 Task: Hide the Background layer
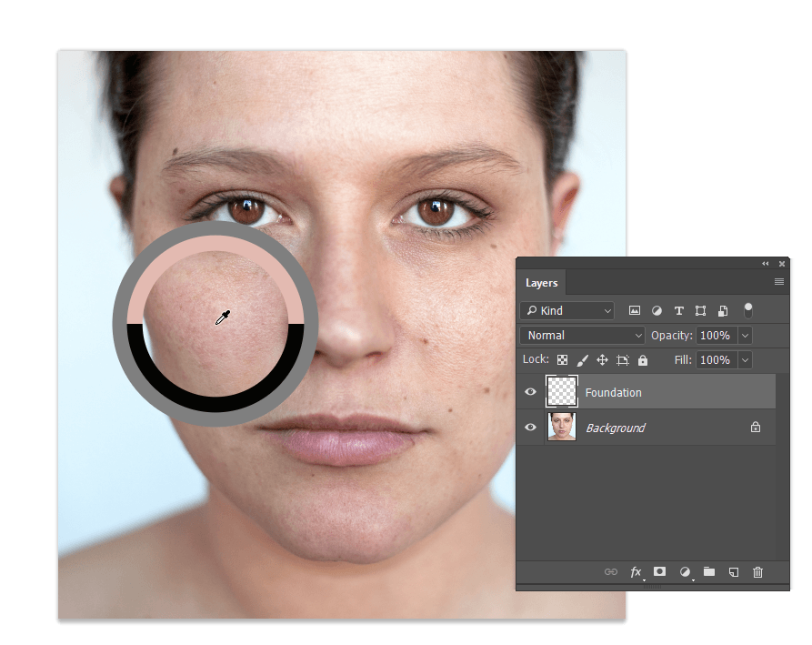[x=531, y=427]
